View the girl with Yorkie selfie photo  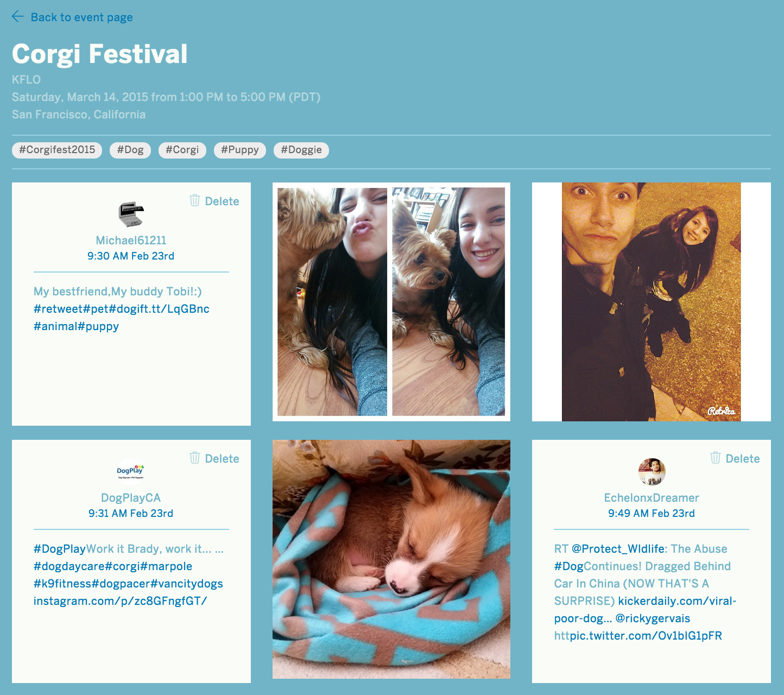click(x=391, y=302)
